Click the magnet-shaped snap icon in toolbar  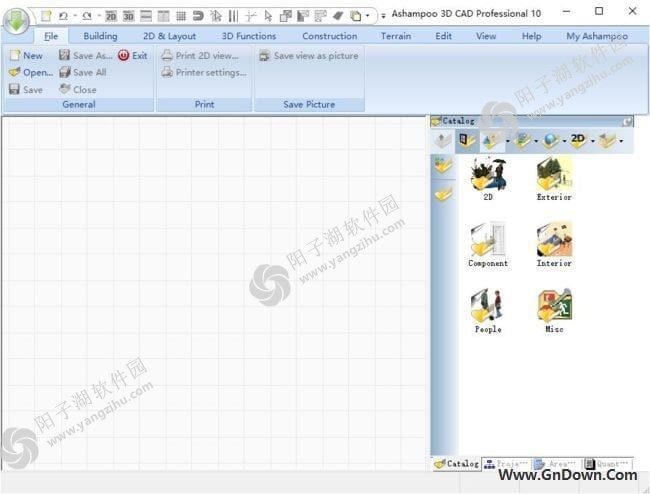point(198,16)
